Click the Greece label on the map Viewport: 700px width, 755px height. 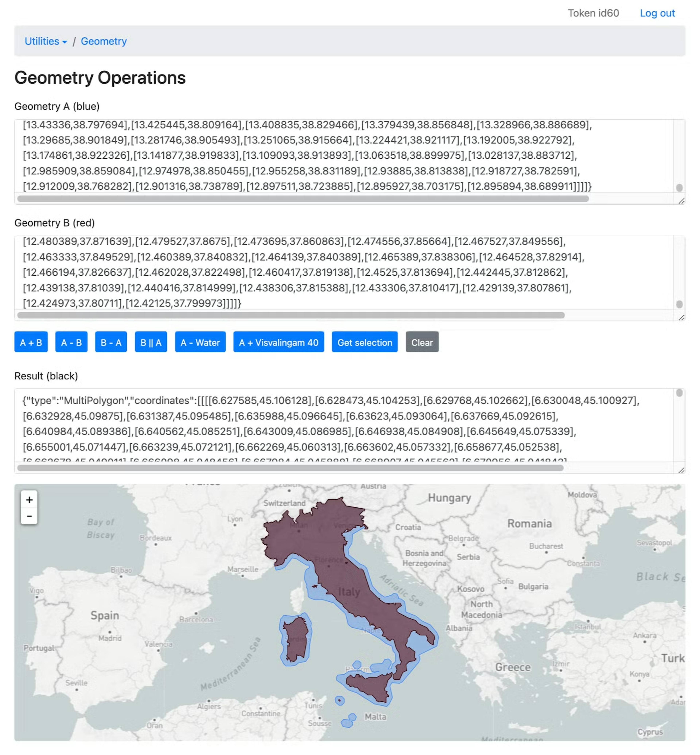pos(513,667)
